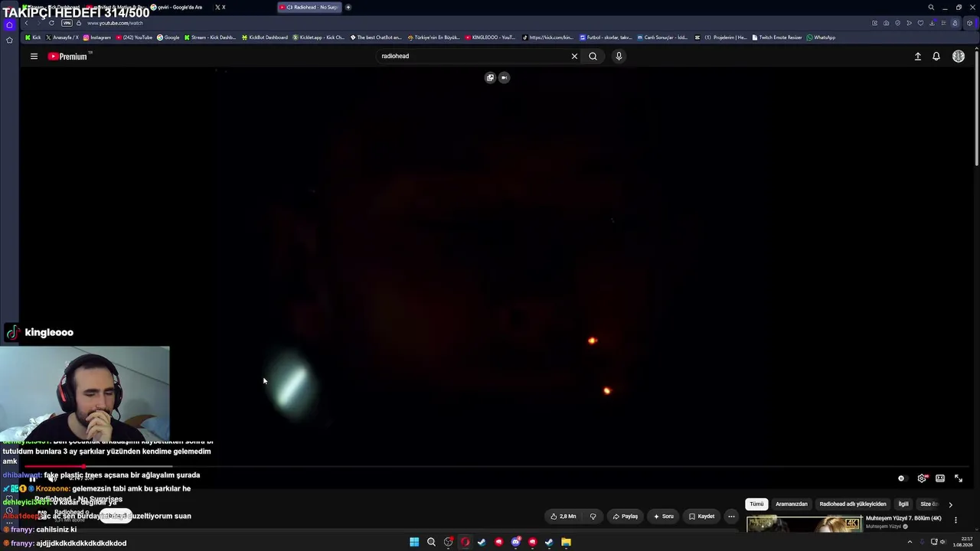
Task: Open the YouTube account avatar menu
Action: coord(958,57)
